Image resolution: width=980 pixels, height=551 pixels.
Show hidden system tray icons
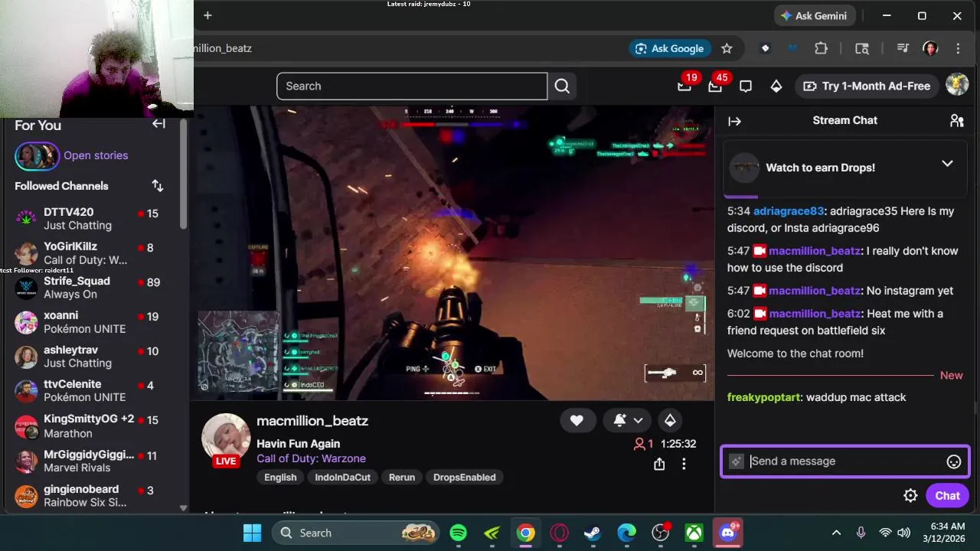click(x=836, y=533)
